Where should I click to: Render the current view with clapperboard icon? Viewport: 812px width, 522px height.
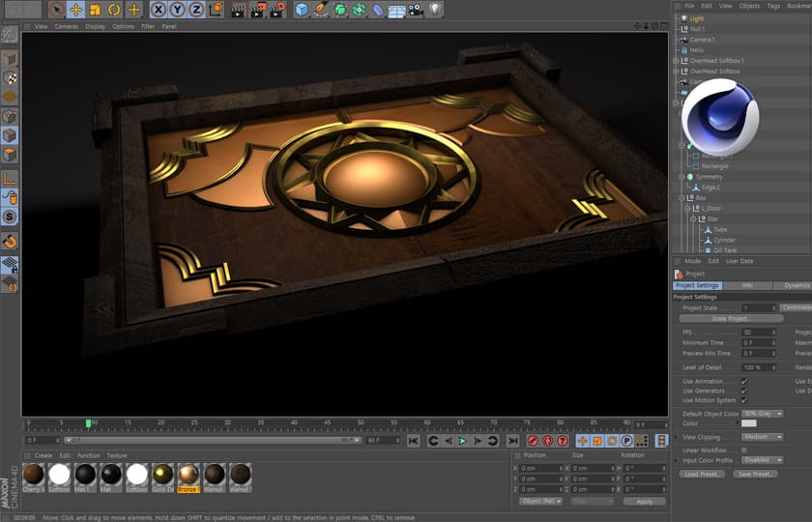(x=238, y=10)
